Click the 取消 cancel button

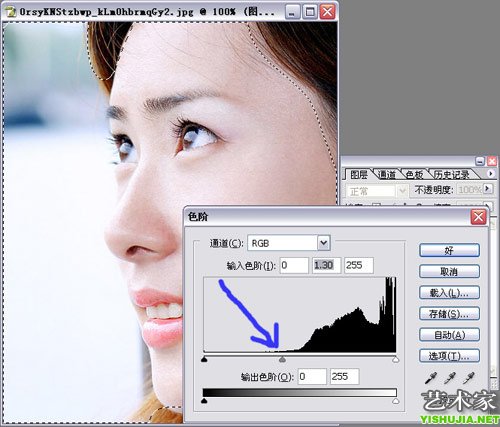[449, 271]
